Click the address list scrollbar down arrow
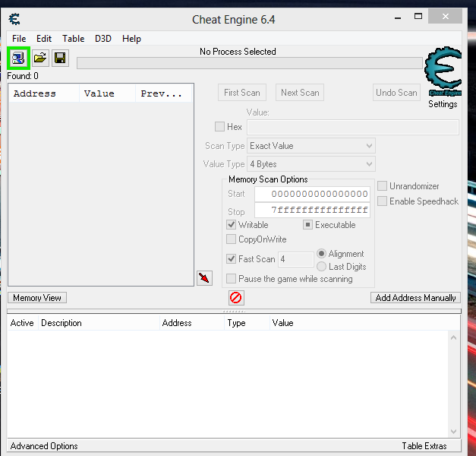476x456 pixels. 453,432
